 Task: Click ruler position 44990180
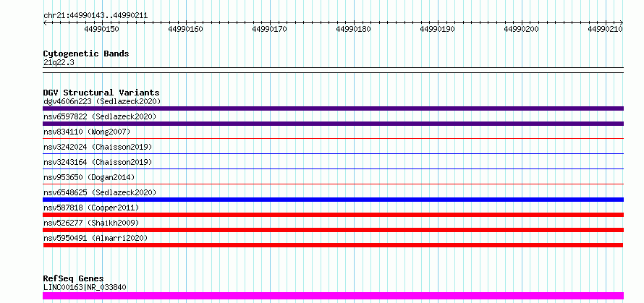[354, 29]
